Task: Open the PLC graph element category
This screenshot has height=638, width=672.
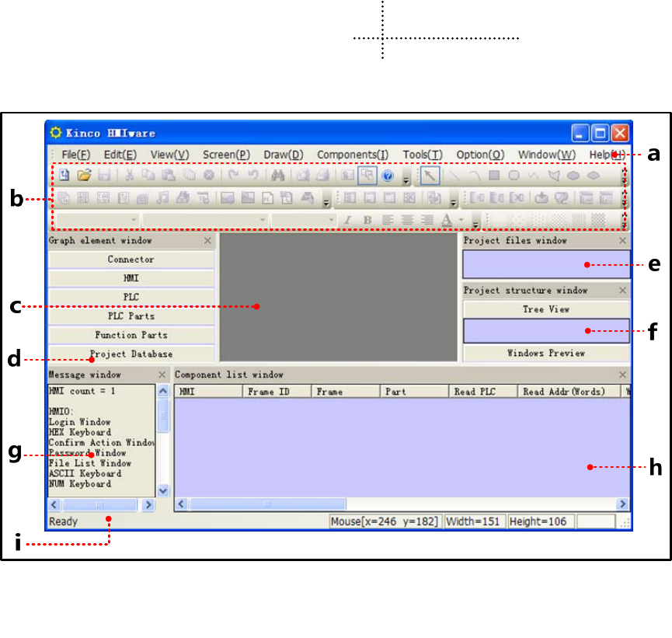Action: [131, 297]
